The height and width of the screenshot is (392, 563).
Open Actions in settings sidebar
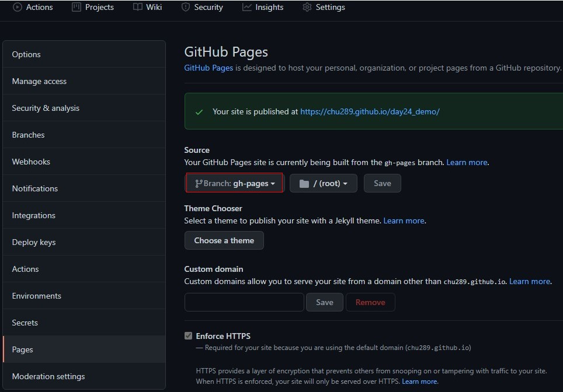coord(84,269)
